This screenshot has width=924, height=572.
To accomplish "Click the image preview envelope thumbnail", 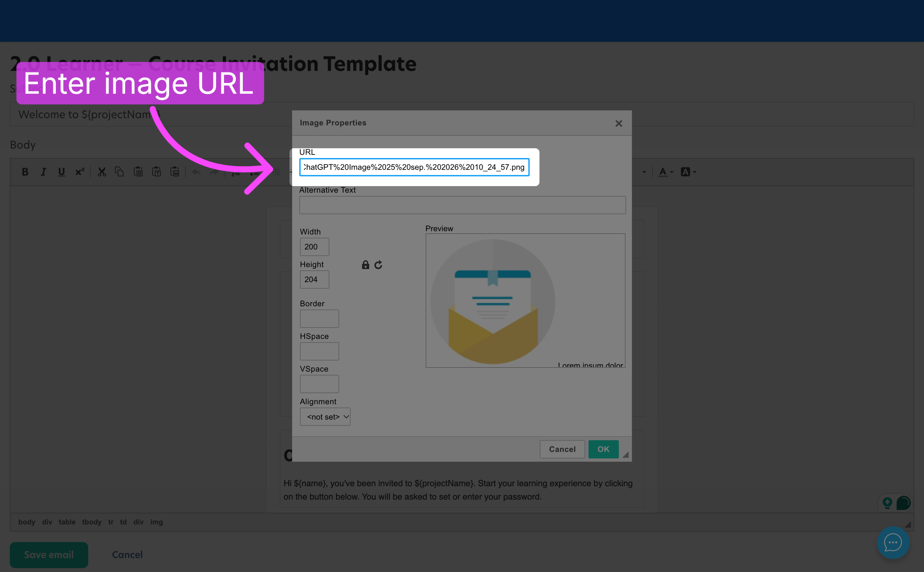I will click(493, 302).
